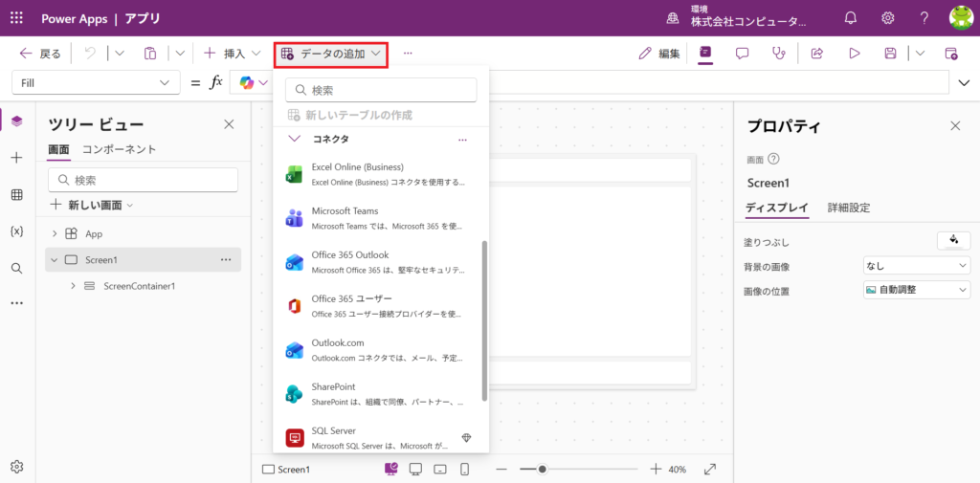Viewport: 980px width, 483px height.
Task: Click the fit to window arrows icon
Action: click(710, 469)
